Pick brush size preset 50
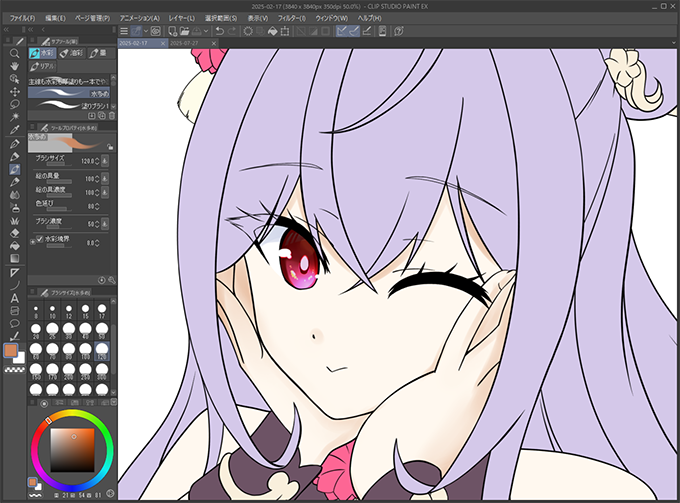This screenshot has height=503, width=680. [x=102, y=330]
